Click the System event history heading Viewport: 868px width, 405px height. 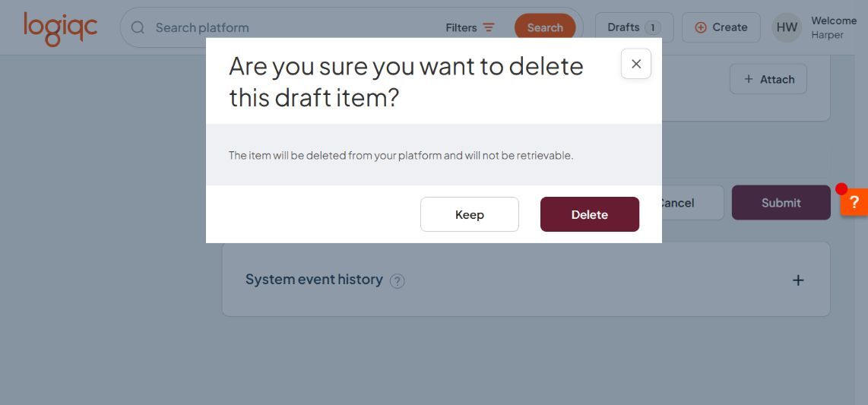[314, 280]
